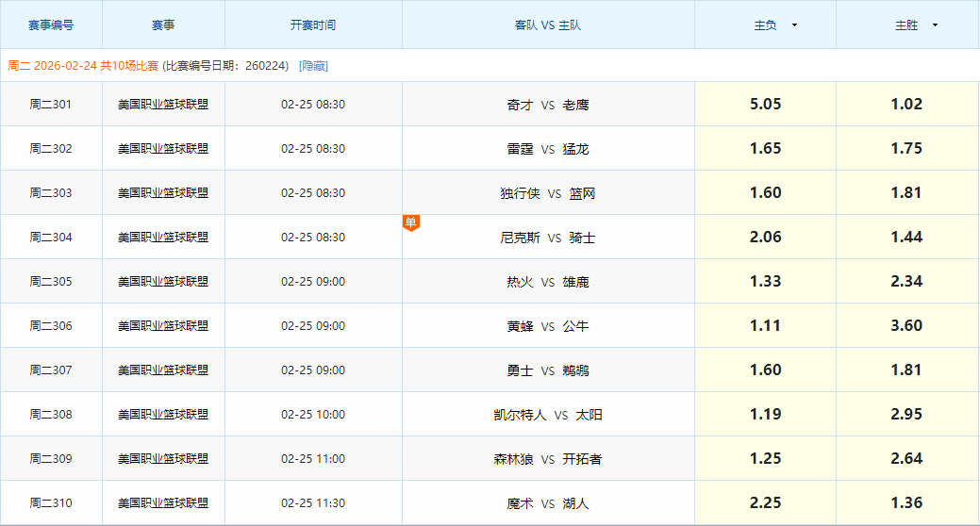Image resolution: width=980 pixels, height=526 pixels.
Task: Click match number 周二304
Action: coord(51,238)
